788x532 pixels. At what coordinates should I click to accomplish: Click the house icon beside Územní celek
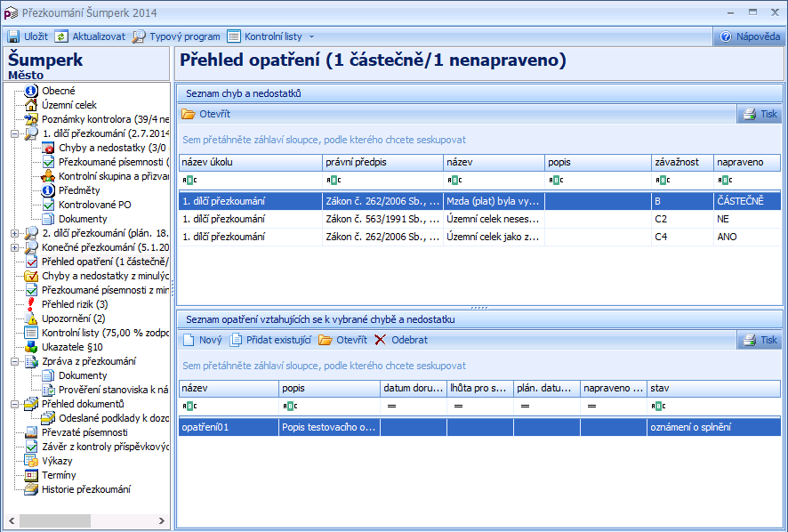[31, 105]
